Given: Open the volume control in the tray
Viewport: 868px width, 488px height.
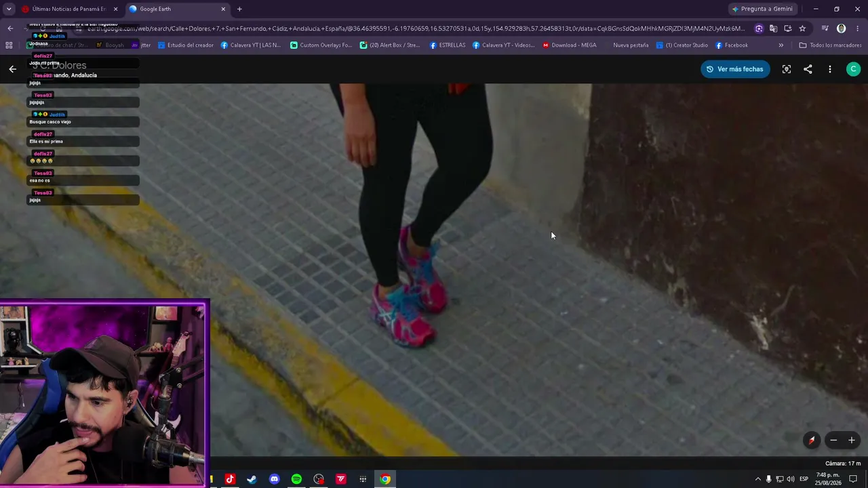Looking at the screenshot, I should coord(790,479).
